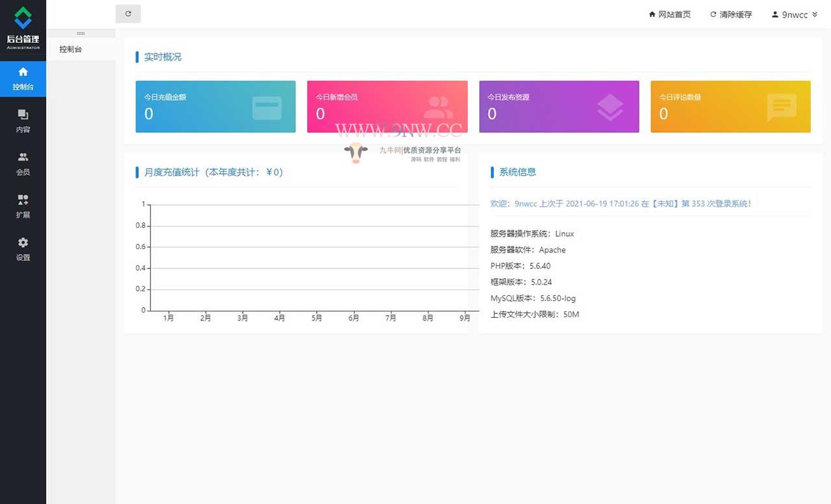Viewport: 831px width, 504px height.
Task: Click the 0.8 value on chart y-axis
Action: [140, 226]
